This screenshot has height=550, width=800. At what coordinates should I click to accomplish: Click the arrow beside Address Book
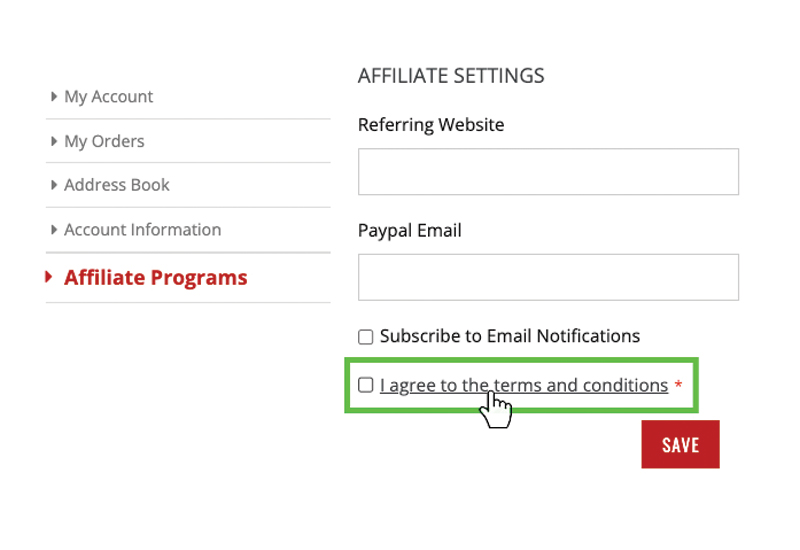[53, 185]
